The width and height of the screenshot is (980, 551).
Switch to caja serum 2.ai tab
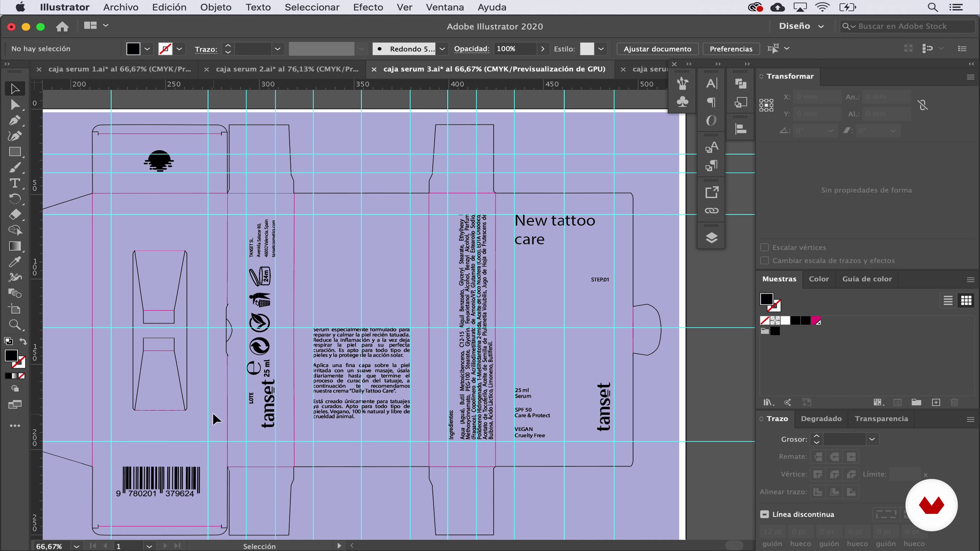click(x=287, y=69)
